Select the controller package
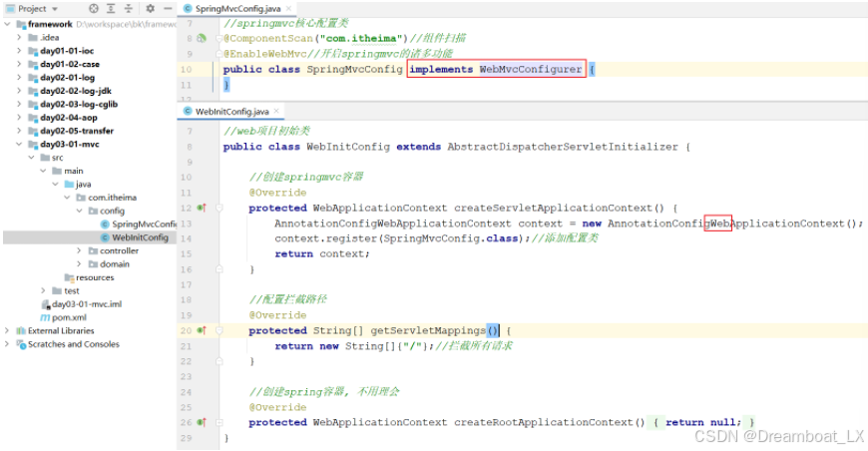The height and width of the screenshot is (451, 868). [119, 250]
